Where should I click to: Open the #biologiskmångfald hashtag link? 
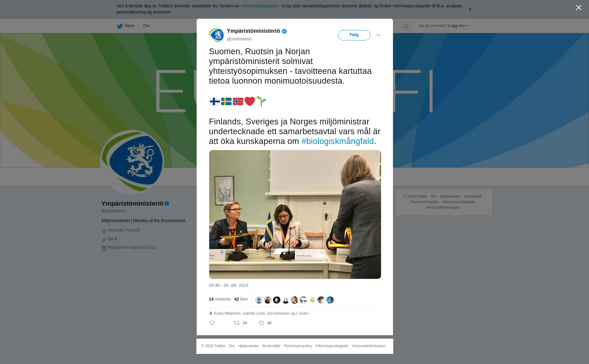pos(337,141)
